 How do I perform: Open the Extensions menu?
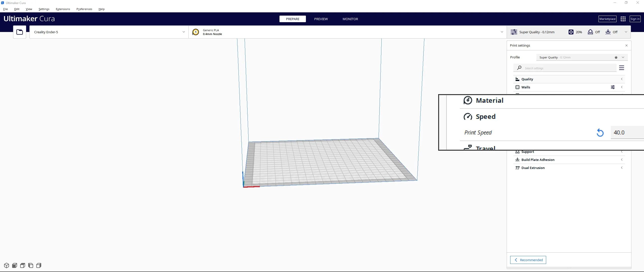pos(63,9)
